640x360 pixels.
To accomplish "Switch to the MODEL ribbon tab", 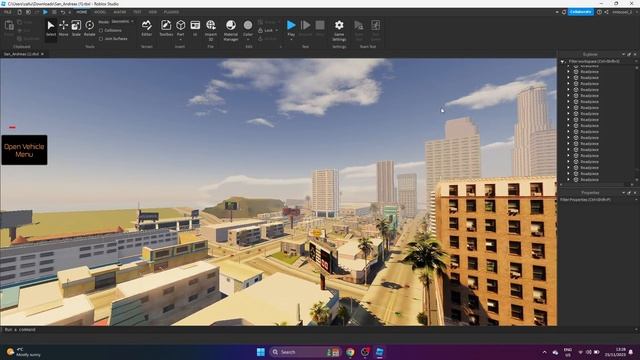I will tap(100, 12).
